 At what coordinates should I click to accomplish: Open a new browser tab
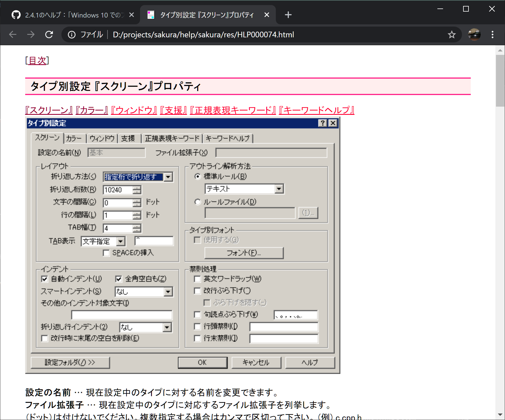click(288, 15)
